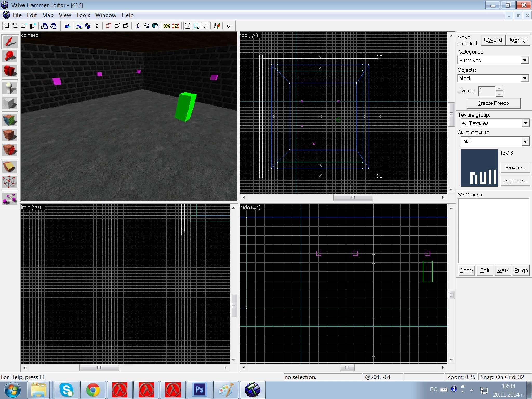Toggle the select-by-handles button
This screenshot has width=532, height=399.
tap(188, 26)
